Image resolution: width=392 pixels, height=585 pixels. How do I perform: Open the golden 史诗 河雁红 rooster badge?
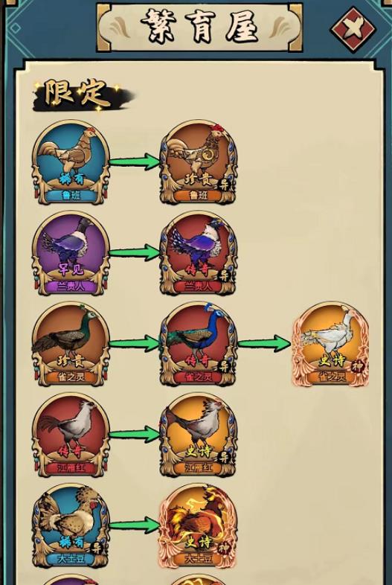coord(199,435)
